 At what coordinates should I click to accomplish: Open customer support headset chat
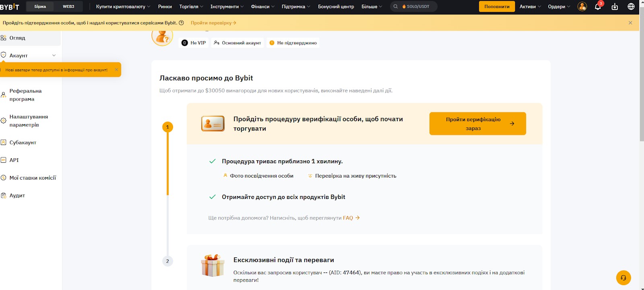point(623,278)
